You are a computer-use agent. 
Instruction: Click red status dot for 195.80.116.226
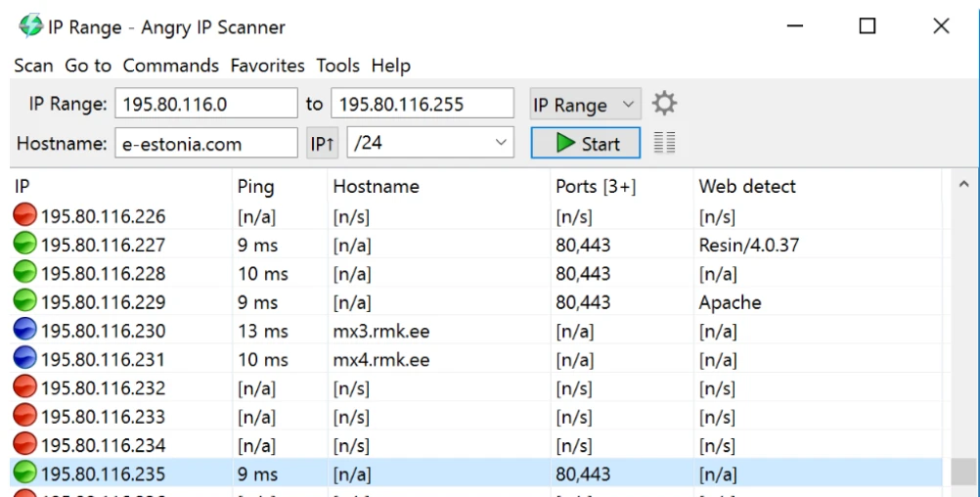(x=25, y=215)
